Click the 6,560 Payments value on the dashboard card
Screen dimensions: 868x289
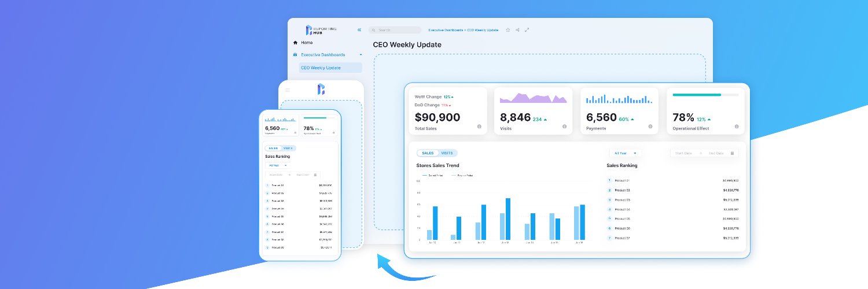click(x=601, y=117)
